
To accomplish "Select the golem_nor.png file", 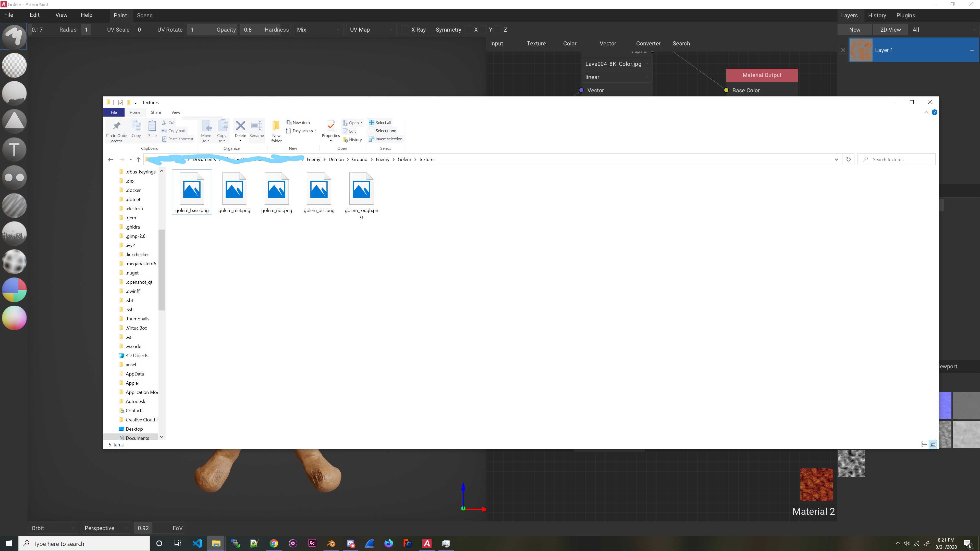I will (x=277, y=193).
